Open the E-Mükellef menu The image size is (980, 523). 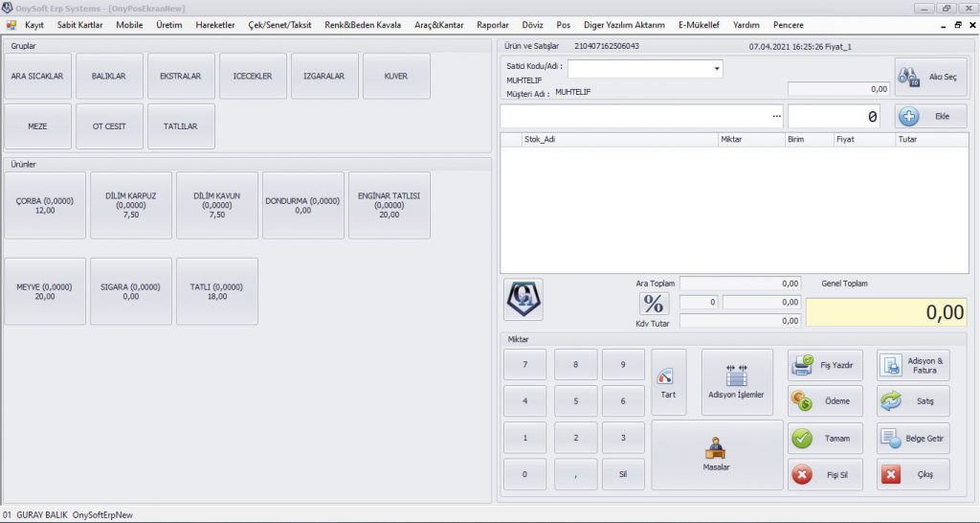pos(699,25)
